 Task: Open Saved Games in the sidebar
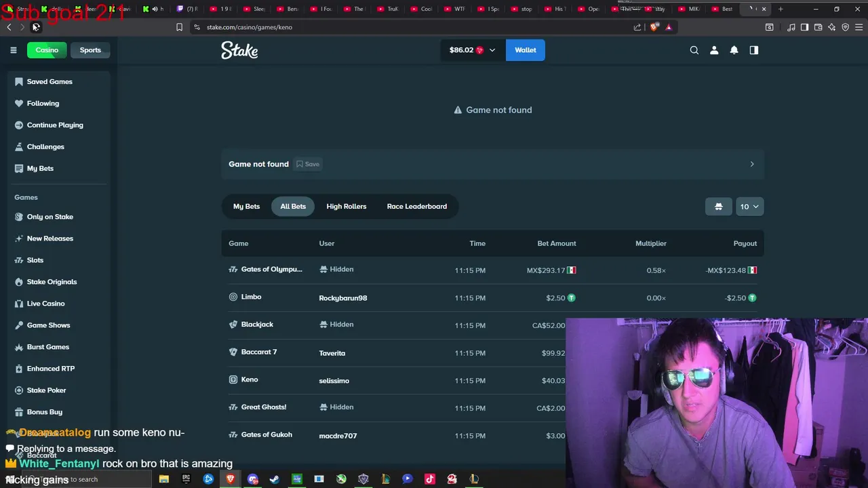coord(50,81)
